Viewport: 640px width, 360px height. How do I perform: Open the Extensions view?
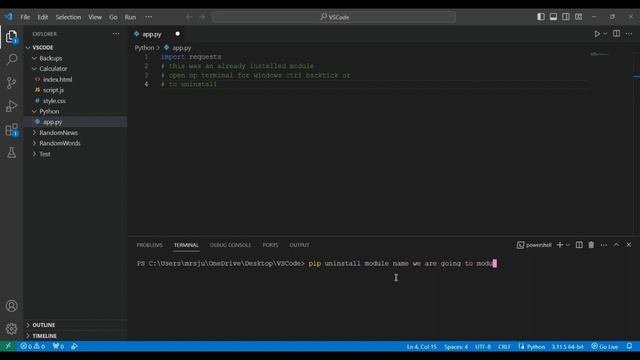coord(11,130)
